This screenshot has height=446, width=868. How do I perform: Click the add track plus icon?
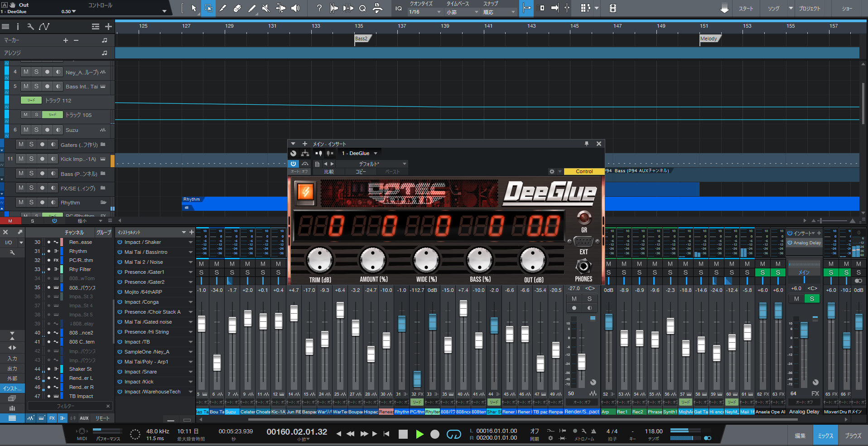108,27
